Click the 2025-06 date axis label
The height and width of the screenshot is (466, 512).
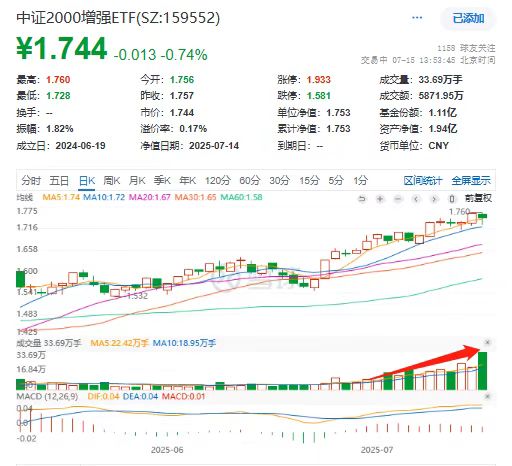tap(167, 450)
